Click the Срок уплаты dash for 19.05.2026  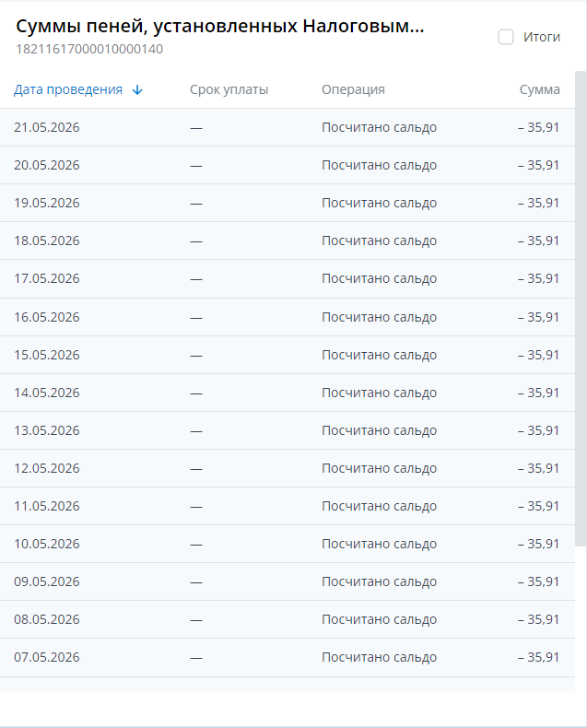(x=196, y=204)
